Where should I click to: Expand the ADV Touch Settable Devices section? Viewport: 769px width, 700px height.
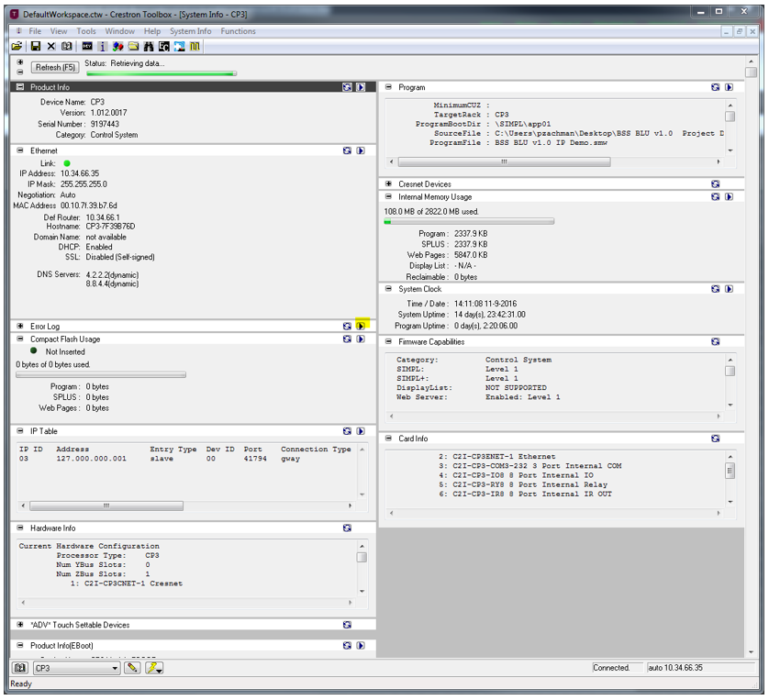click(x=20, y=625)
